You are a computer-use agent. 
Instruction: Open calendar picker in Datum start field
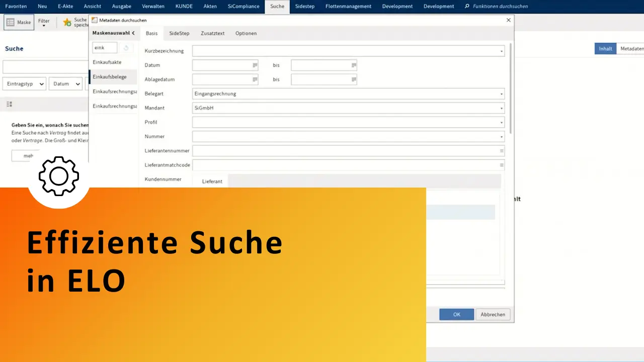click(255, 65)
